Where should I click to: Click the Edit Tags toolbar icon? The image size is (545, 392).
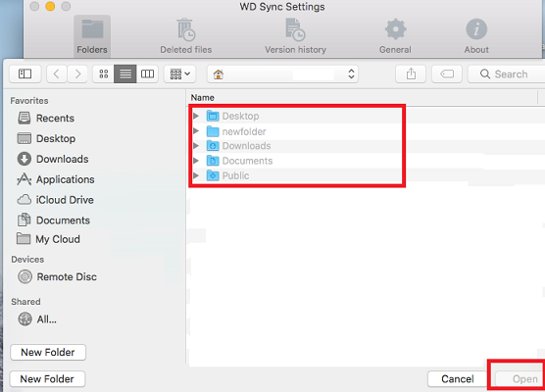pyautogui.click(x=447, y=73)
